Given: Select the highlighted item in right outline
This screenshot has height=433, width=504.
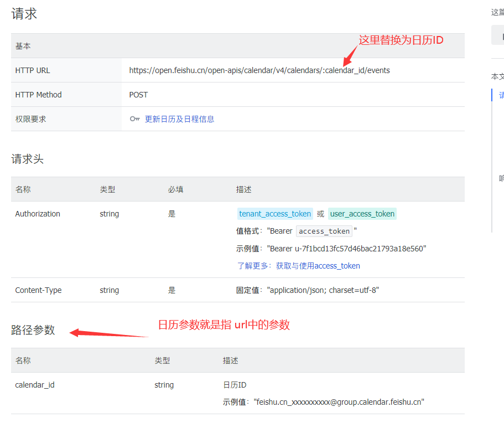Looking at the screenshot, I should [501, 95].
